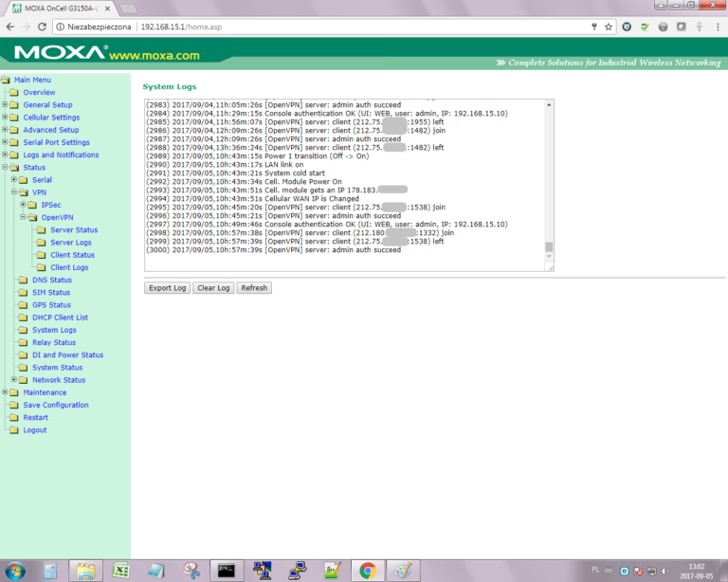Click the log scrollbar down arrow
The width and height of the screenshot is (728, 582).
[549, 256]
